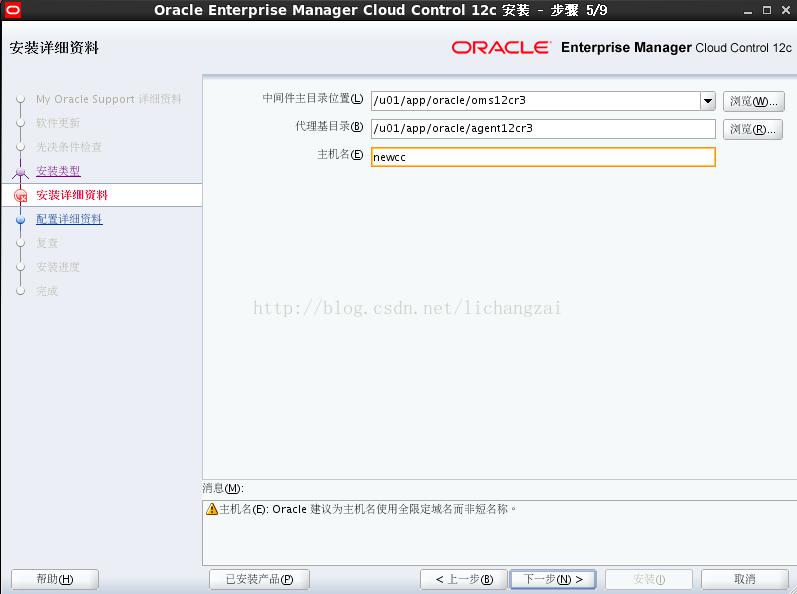The width and height of the screenshot is (797, 594).
Task: Click the 帮助(H) help button
Action: (x=55, y=579)
